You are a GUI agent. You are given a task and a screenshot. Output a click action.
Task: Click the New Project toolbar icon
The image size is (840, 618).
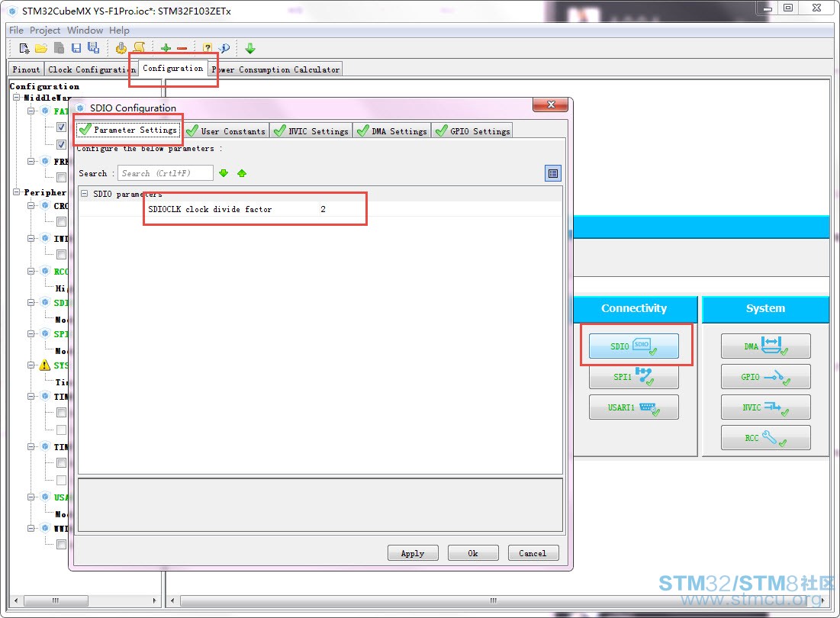24,49
